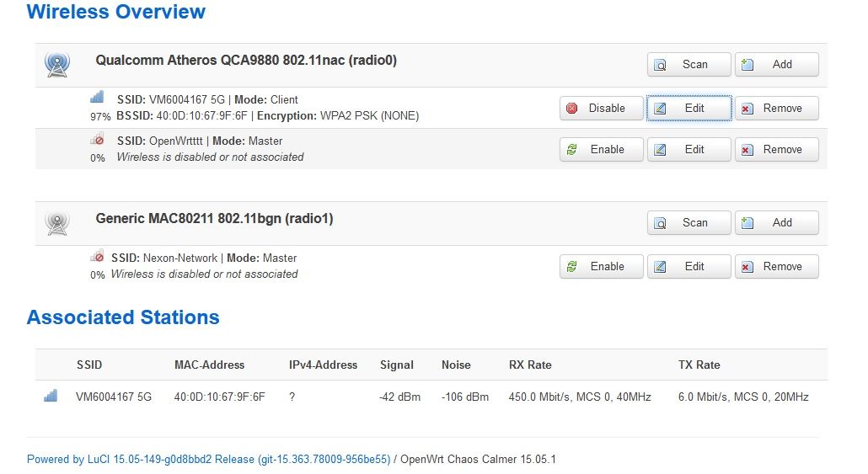Scan for networks on radio1
The height and width of the screenshot is (474, 868).
(x=689, y=223)
